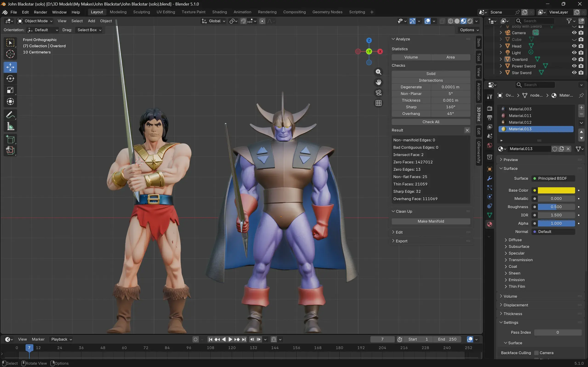Open the Playback dropdown
Viewport: 588px width, 367px height.
coord(61,339)
